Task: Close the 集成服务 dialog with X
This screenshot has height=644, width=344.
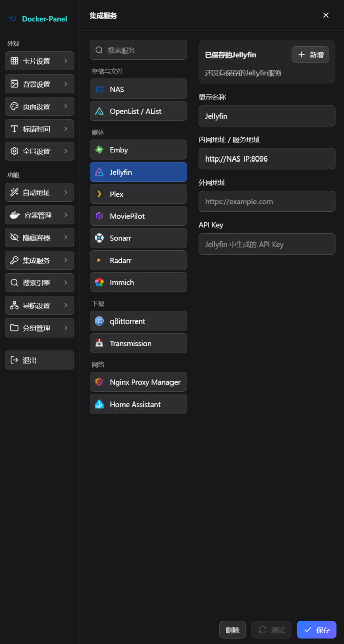Action: point(326,15)
